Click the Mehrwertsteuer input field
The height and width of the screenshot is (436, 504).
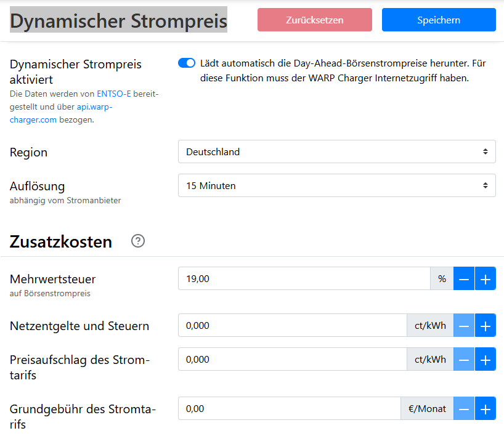click(304, 279)
